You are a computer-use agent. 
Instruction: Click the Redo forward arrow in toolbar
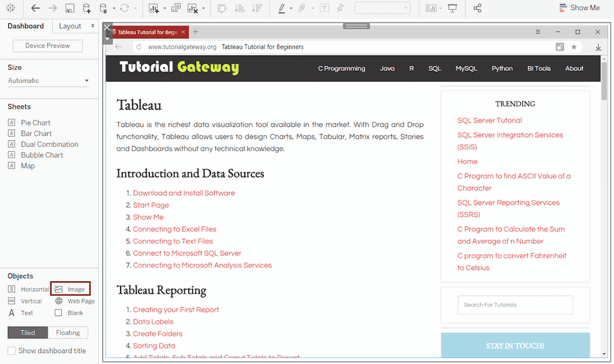[x=53, y=8]
